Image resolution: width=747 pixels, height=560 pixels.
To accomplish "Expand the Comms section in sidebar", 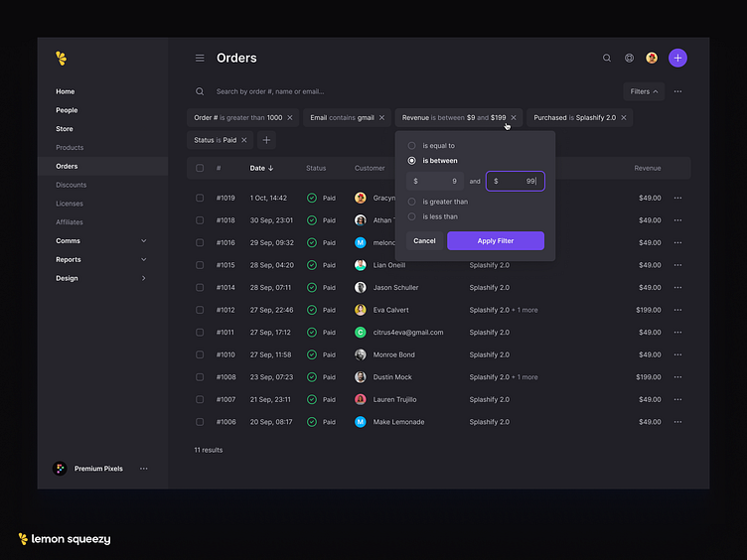I will pyautogui.click(x=143, y=241).
